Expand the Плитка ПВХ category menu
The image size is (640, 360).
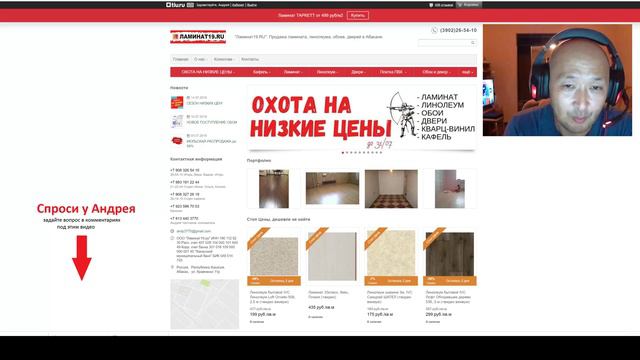(393, 72)
